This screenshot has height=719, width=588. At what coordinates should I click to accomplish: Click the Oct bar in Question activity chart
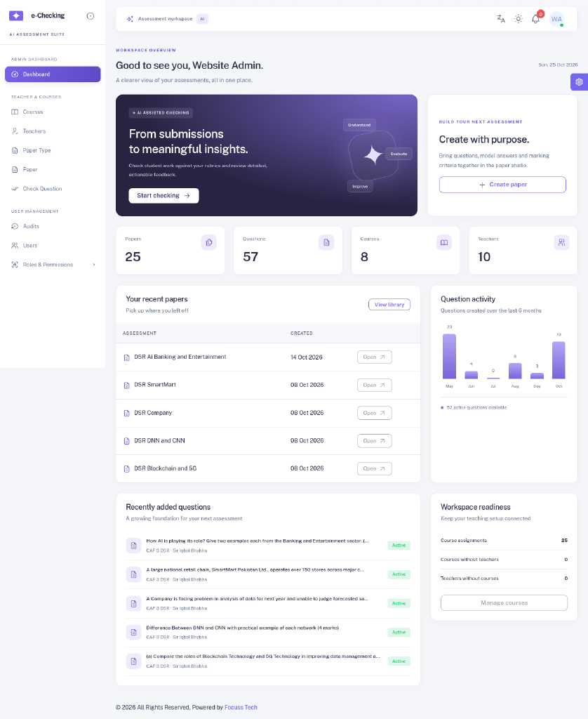pyautogui.click(x=559, y=360)
